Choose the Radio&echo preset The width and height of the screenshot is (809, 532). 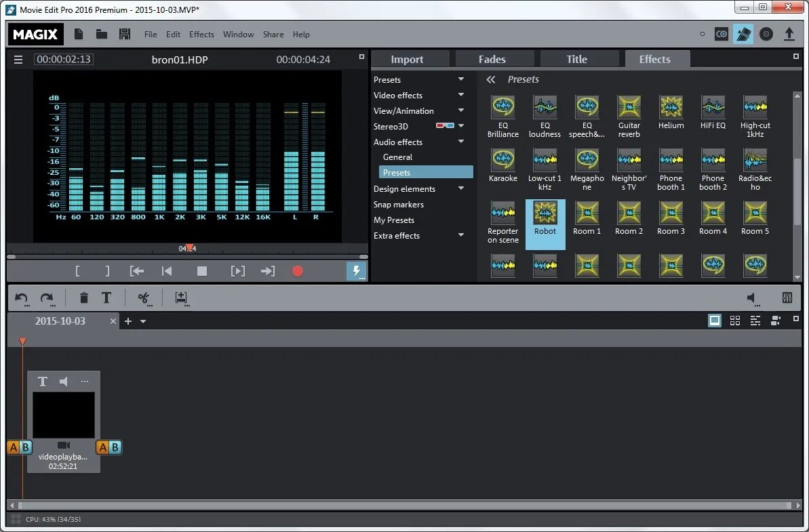click(755, 170)
